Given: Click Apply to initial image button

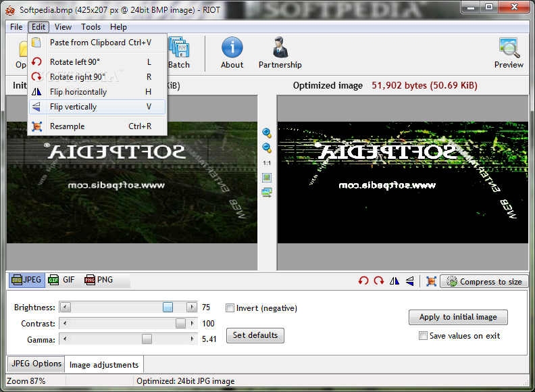Looking at the screenshot, I should click(458, 317).
